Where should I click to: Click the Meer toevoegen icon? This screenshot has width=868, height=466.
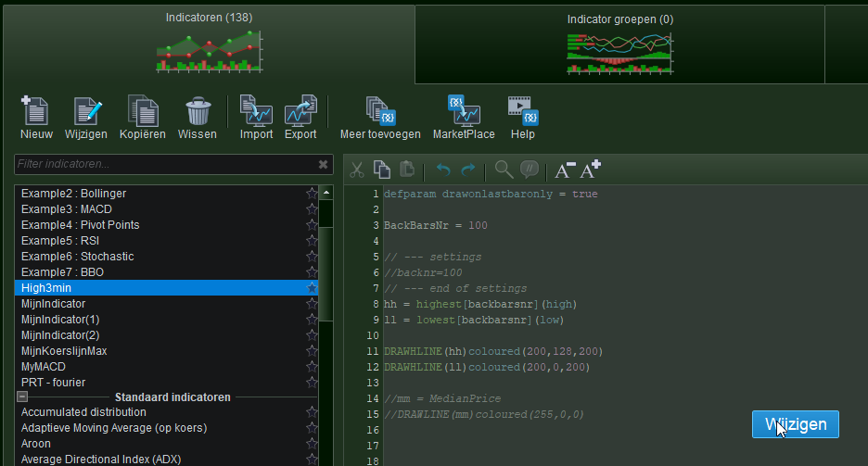380,111
